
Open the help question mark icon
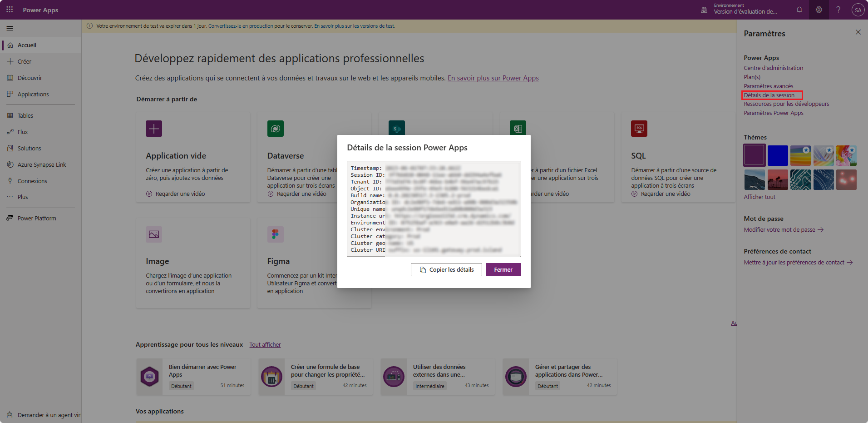pos(838,10)
